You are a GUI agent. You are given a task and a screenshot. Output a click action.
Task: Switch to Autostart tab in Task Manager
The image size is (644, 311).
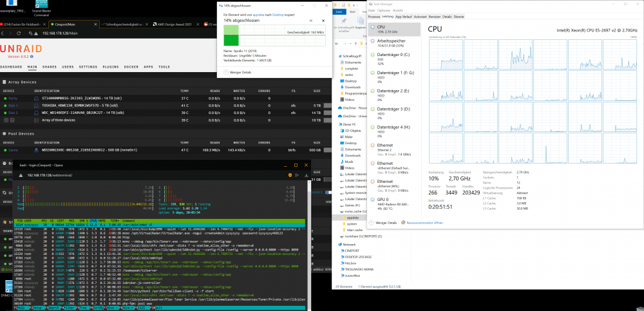pyautogui.click(x=420, y=17)
